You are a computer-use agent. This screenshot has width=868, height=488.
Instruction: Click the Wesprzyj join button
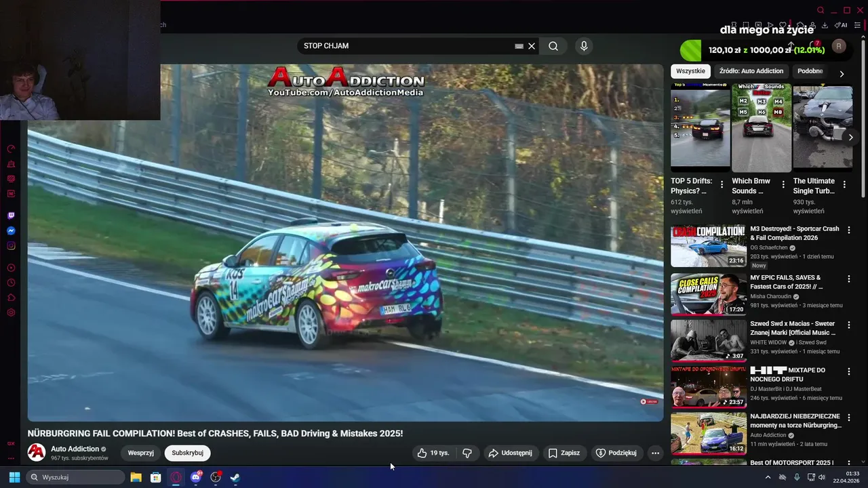coord(141,453)
